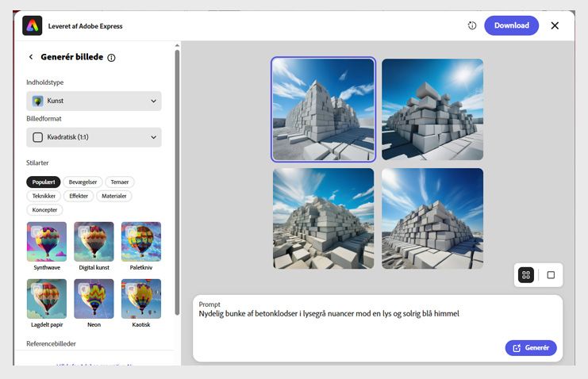Switch to four-image grid view
The image size is (588, 379).
[x=526, y=275]
